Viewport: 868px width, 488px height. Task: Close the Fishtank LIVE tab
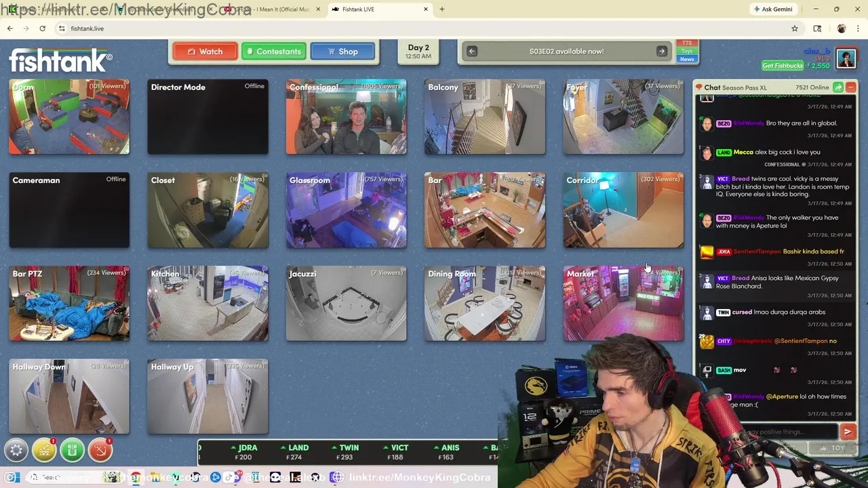click(426, 9)
